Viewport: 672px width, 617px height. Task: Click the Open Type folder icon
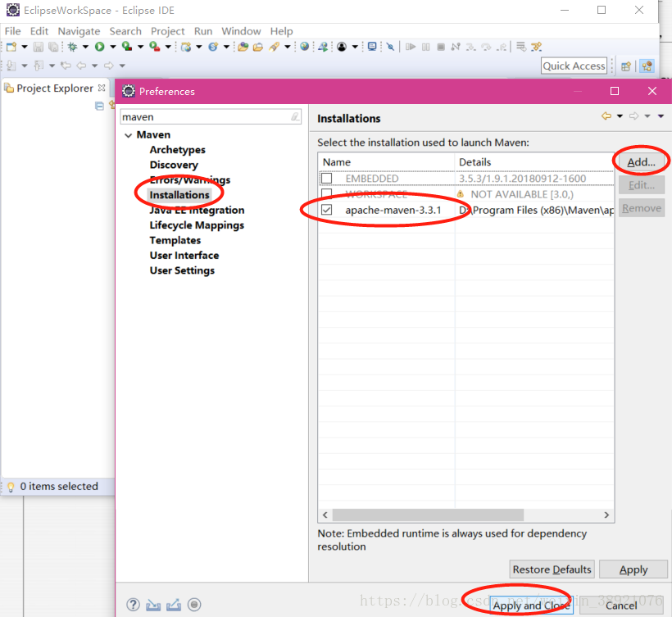click(x=243, y=47)
